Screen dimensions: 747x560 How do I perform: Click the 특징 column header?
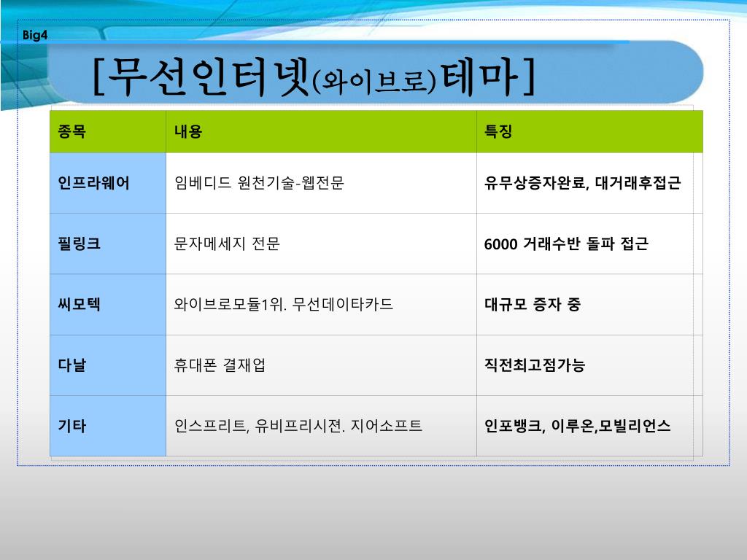(589, 131)
